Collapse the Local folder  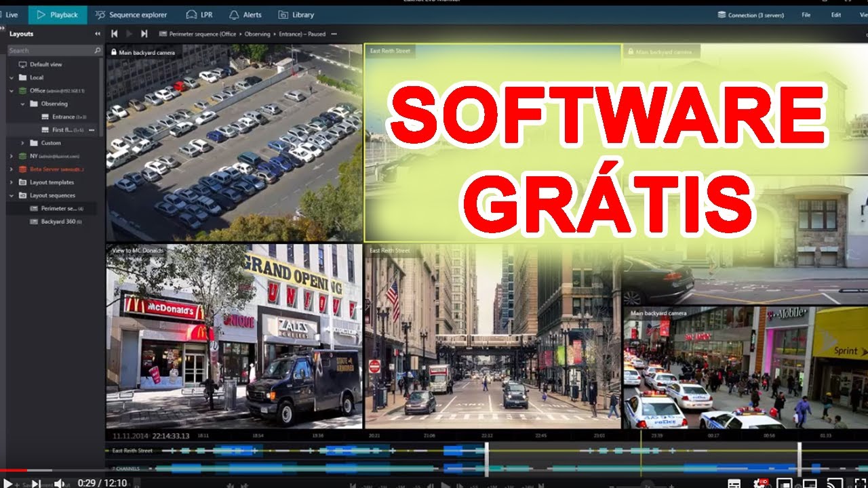(12, 77)
